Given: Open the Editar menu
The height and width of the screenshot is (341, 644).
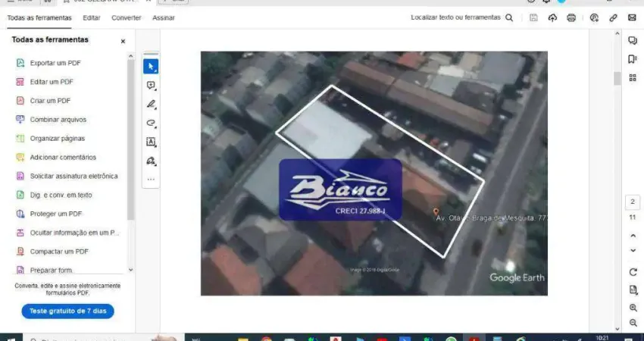Looking at the screenshot, I should [92, 17].
